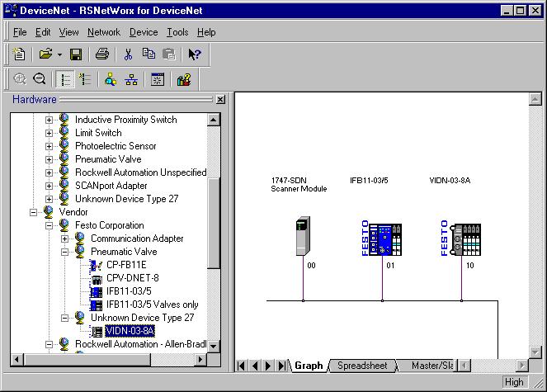The height and width of the screenshot is (392, 547).
Task: Click the Cut scissors icon
Action: [128, 54]
